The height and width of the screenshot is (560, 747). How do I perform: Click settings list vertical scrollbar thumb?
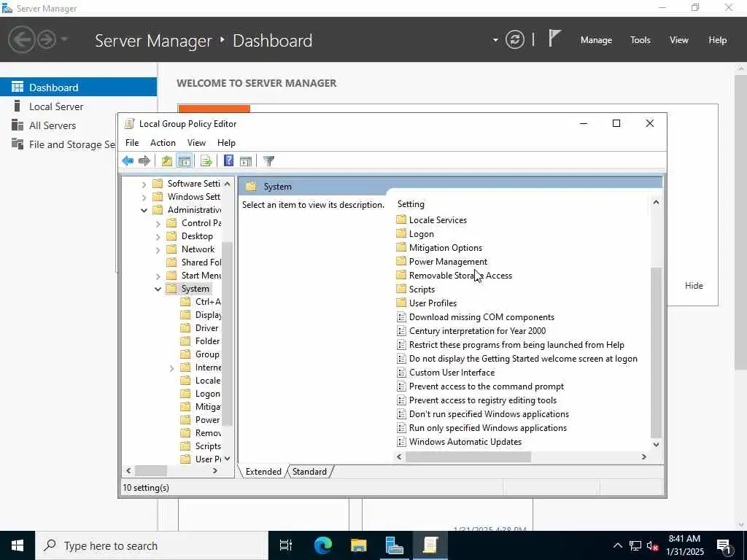pos(656,352)
